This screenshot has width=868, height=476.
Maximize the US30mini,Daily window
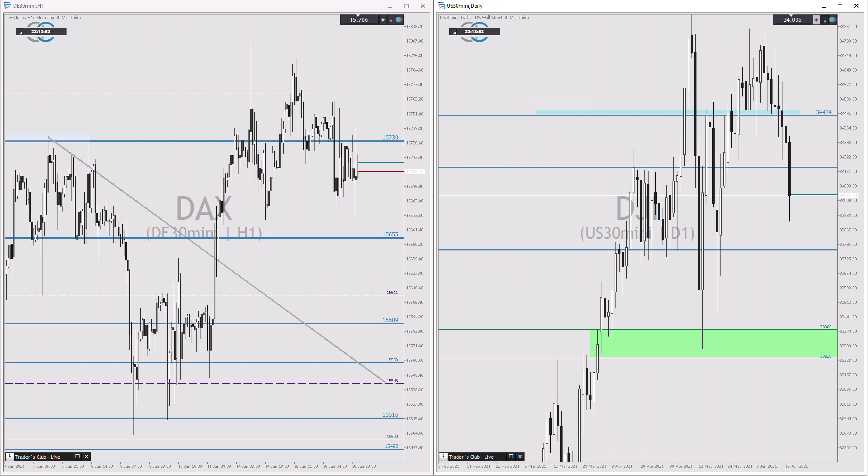point(840,6)
